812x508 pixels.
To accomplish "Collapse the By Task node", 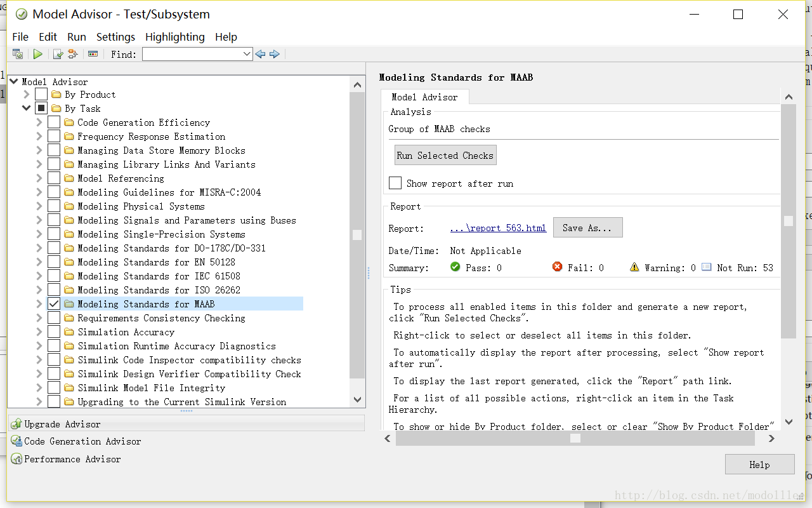I will click(x=27, y=109).
